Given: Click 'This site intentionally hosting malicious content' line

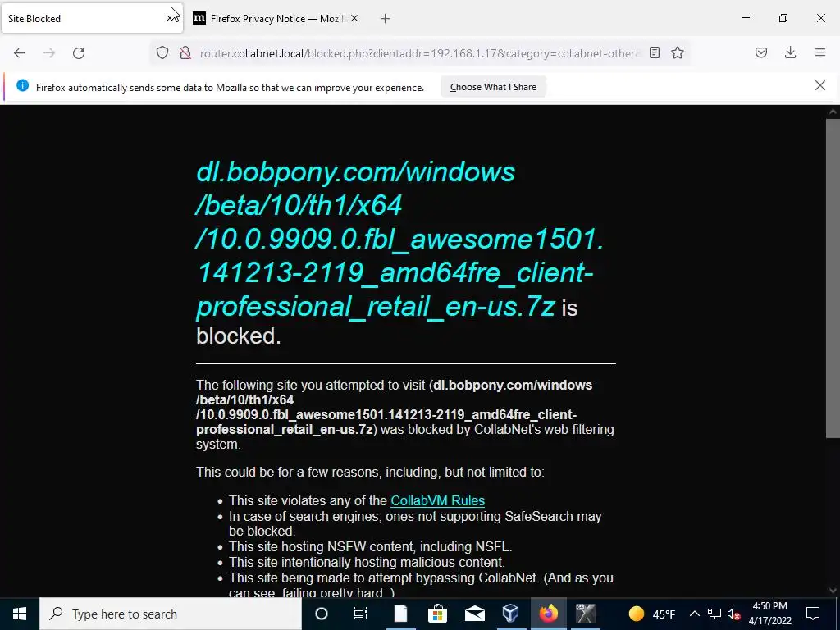Looking at the screenshot, I should tap(367, 563).
